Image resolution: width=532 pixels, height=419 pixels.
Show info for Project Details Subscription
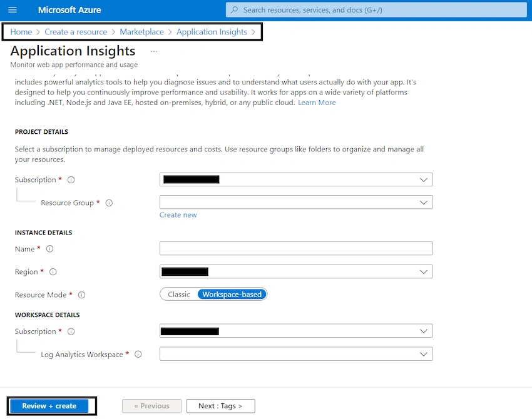pos(71,180)
